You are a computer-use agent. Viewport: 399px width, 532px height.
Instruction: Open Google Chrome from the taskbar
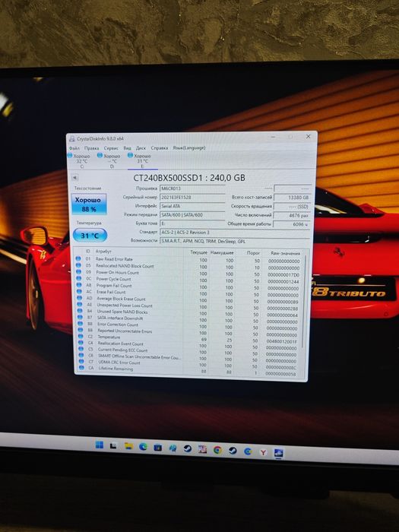pyautogui.click(x=217, y=450)
